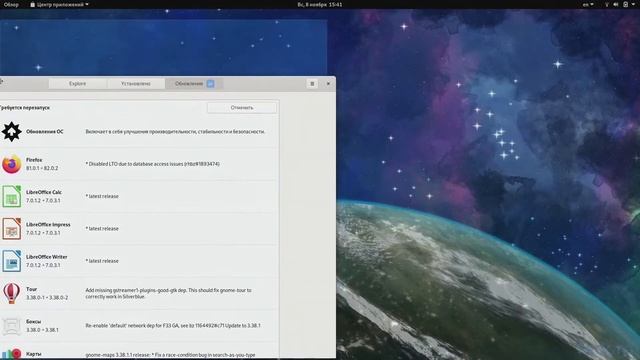Click the Tour 'Add missing gstreamer' description
The height and width of the screenshot is (360, 640).
[168, 293]
